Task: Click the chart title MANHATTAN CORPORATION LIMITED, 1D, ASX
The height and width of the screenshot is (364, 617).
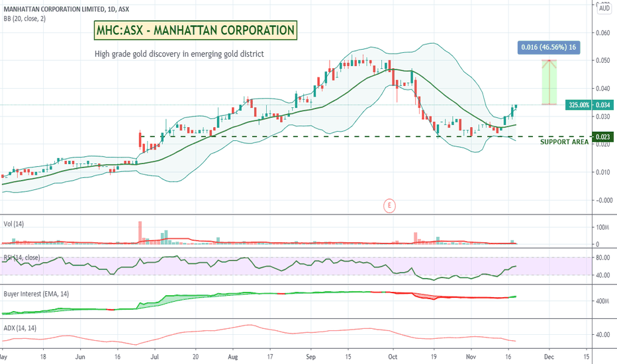Action: [66, 9]
